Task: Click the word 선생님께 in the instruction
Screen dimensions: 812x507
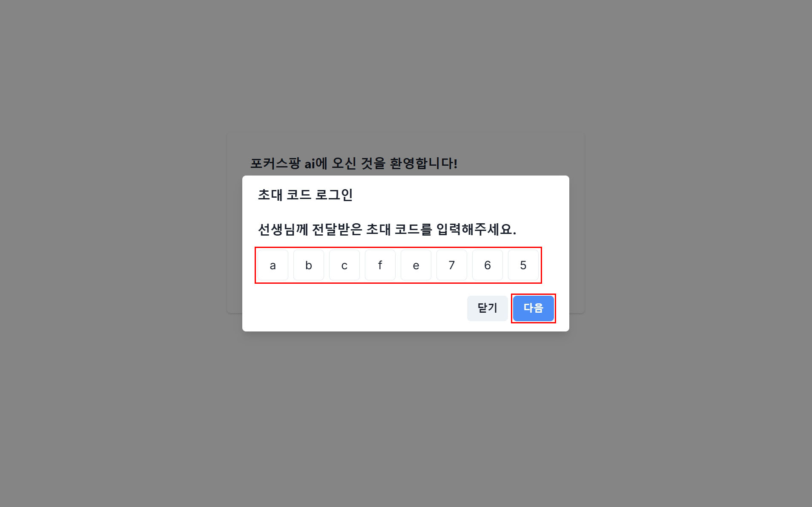Action: (x=283, y=229)
